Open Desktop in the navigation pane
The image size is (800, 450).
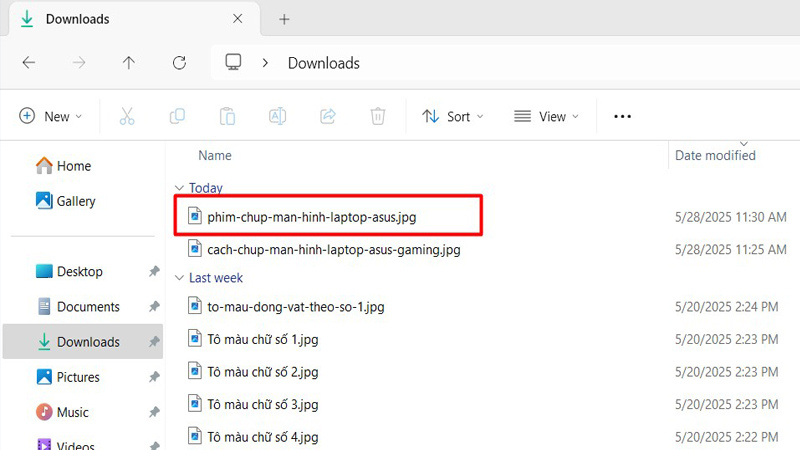pyautogui.click(x=69, y=271)
